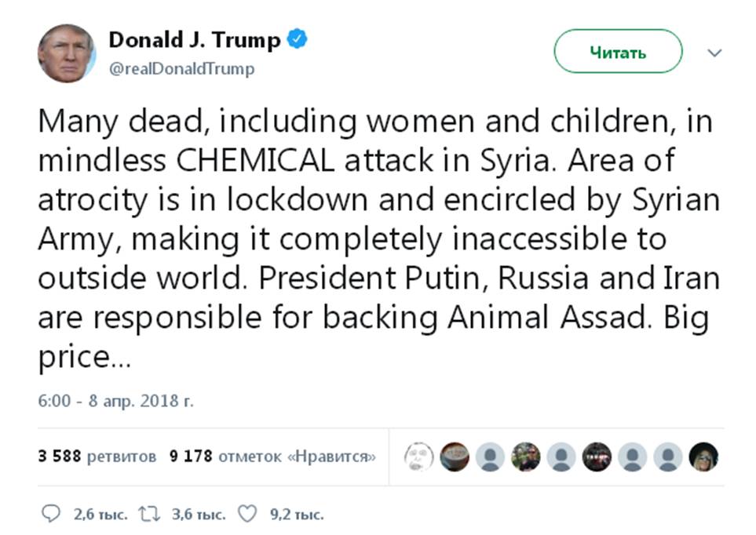Click the reply speech bubble icon
The width and height of the screenshot is (756, 535).
tap(50, 514)
